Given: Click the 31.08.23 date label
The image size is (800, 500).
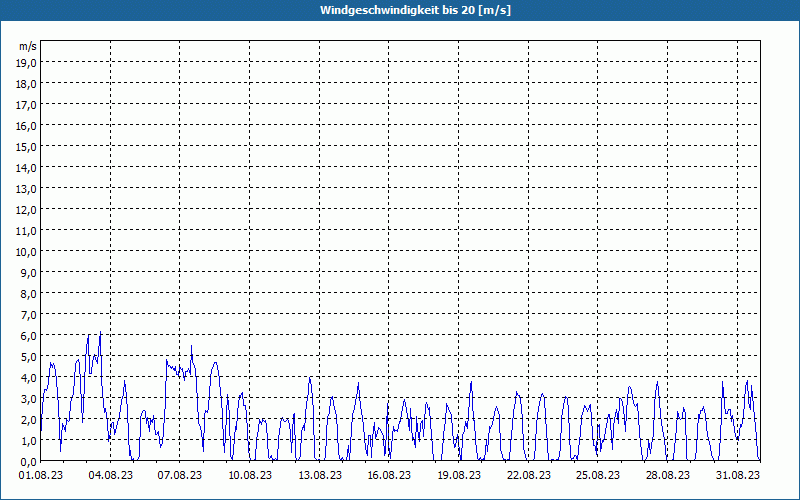Looking at the screenshot, I should click(x=738, y=475).
